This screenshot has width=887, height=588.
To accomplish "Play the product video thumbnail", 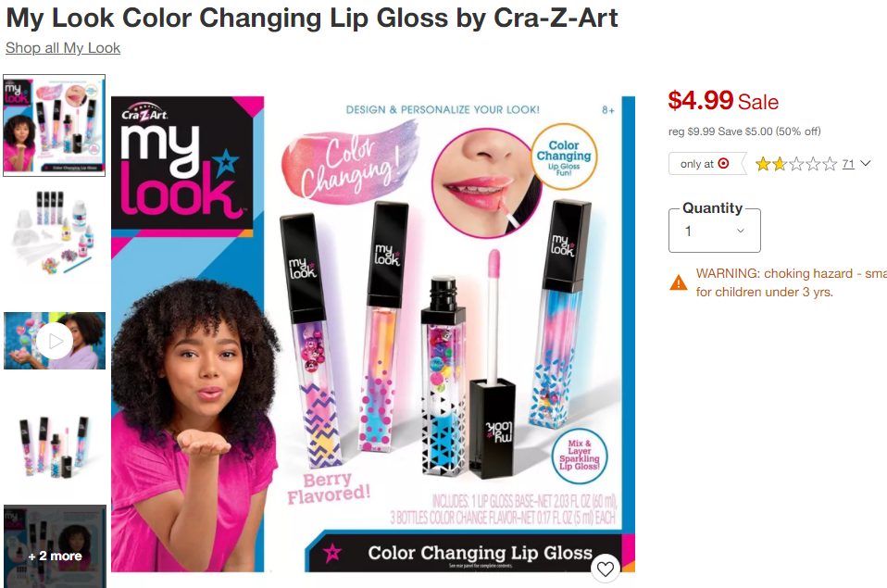I will coord(55,341).
